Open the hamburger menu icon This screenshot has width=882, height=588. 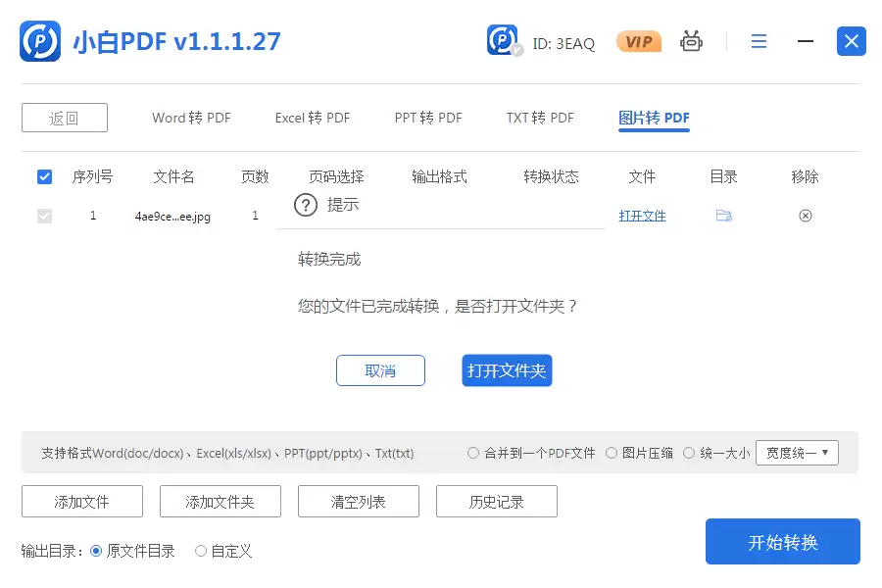[759, 41]
